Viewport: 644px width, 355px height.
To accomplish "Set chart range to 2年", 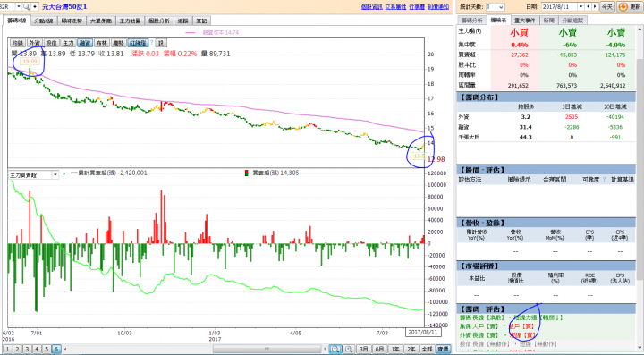I will 411,350.
